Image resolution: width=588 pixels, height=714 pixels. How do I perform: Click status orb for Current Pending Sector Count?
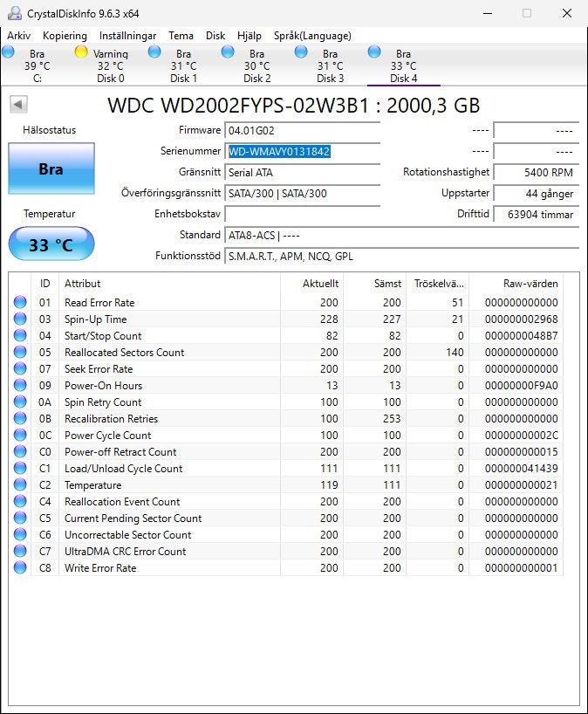tap(20, 518)
